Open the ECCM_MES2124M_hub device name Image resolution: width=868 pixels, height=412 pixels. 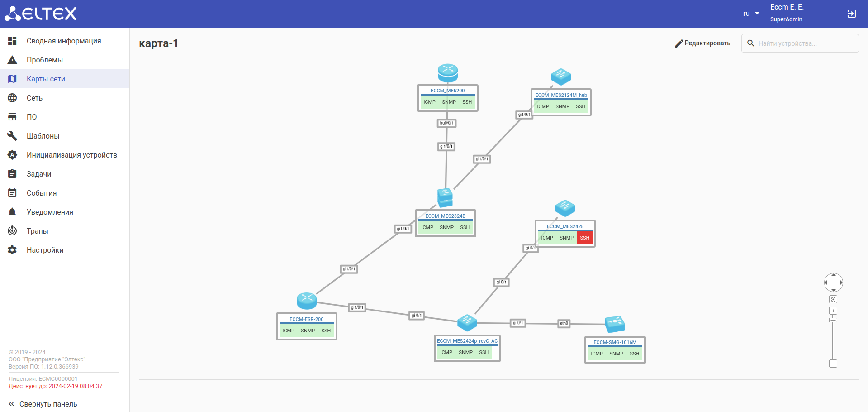pos(561,95)
